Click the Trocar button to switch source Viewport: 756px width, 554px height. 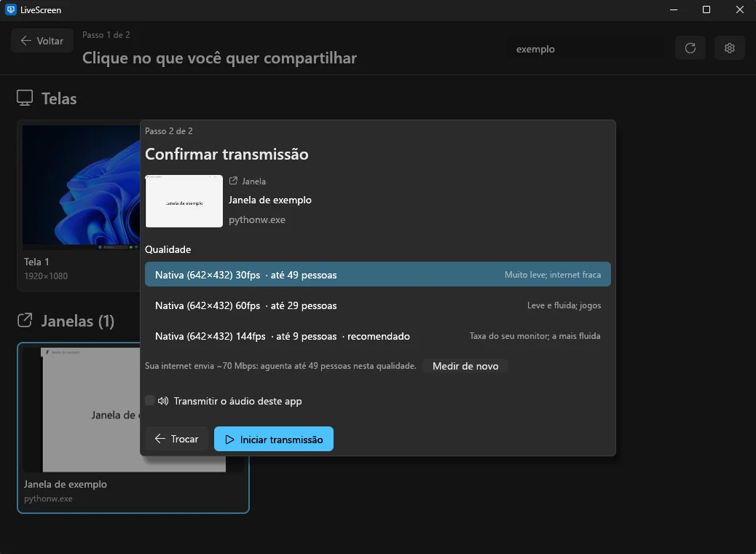coord(176,439)
